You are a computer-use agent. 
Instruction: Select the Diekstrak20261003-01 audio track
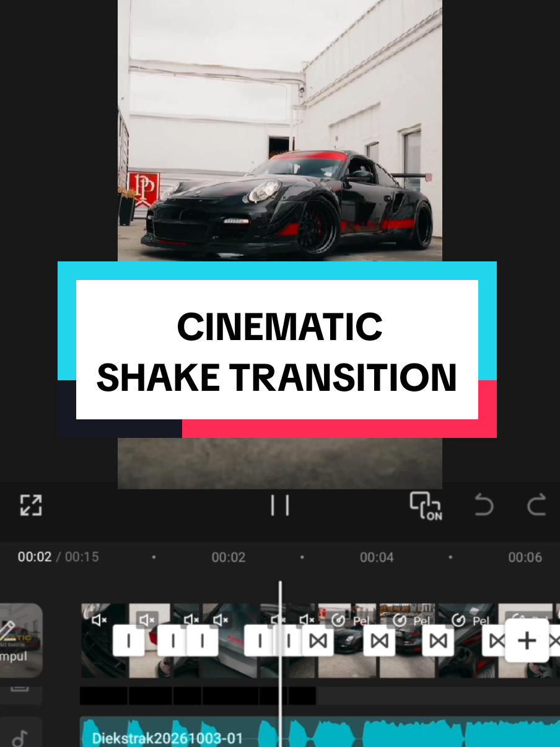point(320,732)
